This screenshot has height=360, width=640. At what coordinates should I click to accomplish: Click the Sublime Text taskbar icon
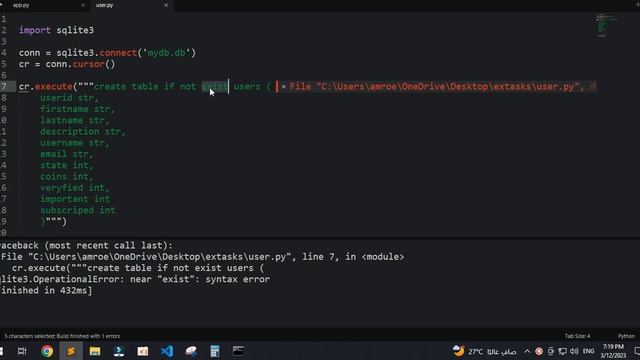[71, 351]
